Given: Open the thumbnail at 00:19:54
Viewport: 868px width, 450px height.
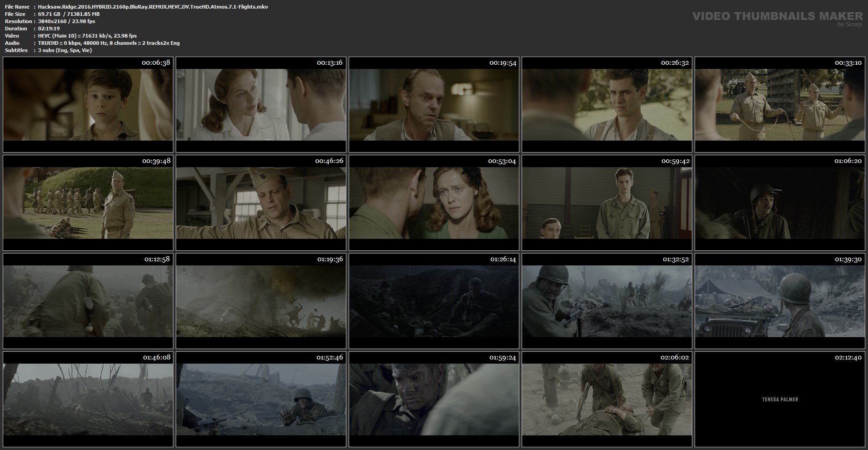Looking at the screenshot, I should point(434,105).
